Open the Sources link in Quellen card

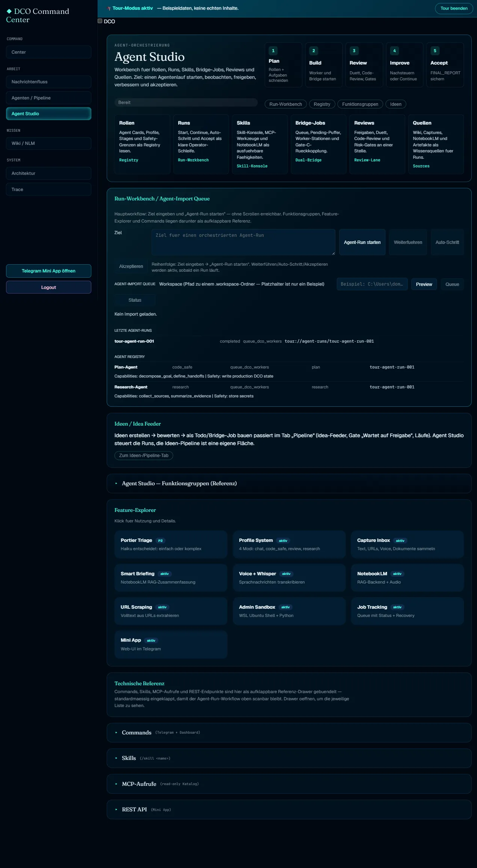[x=421, y=166]
